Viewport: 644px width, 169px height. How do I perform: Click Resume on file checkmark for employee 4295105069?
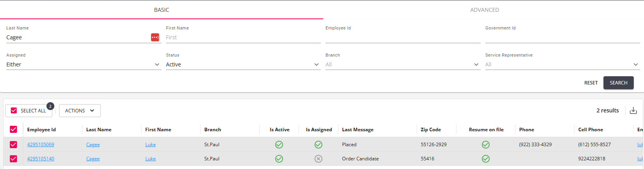486,145
